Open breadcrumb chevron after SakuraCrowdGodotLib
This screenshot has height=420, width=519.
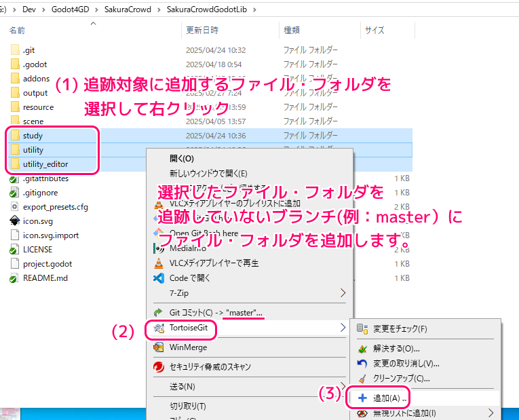click(254, 9)
